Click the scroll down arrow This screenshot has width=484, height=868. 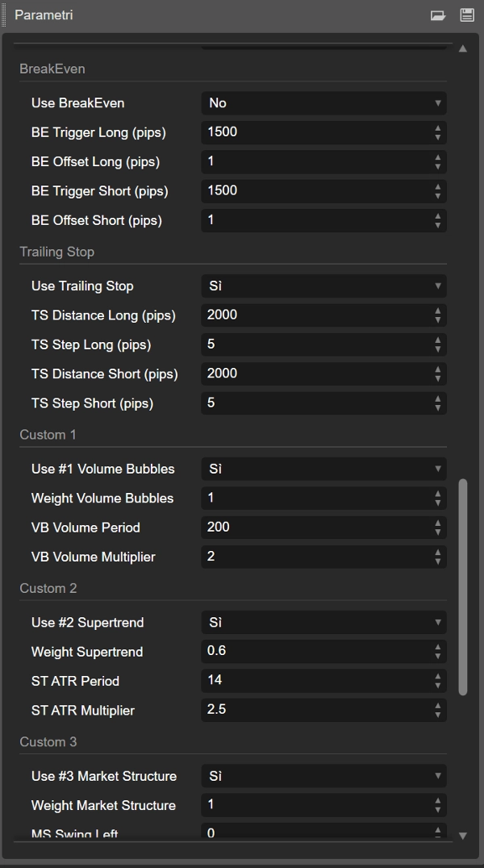tap(463, 836)
